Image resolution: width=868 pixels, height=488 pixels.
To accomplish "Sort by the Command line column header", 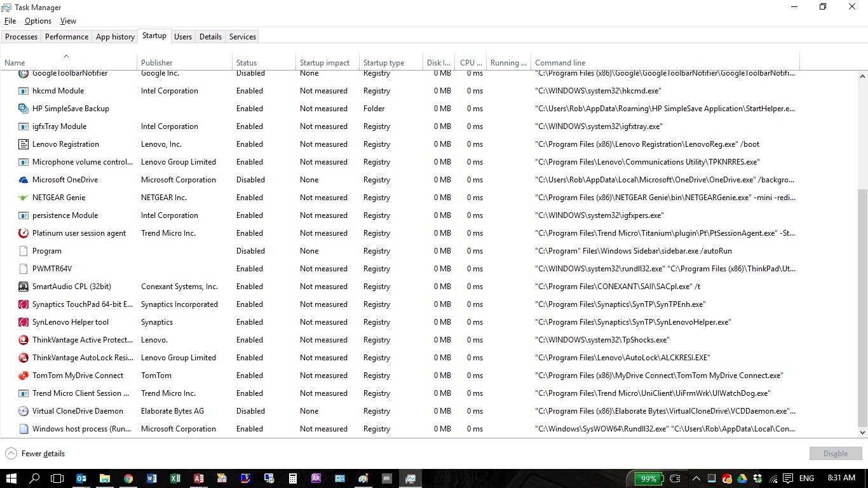I will 665,63.
